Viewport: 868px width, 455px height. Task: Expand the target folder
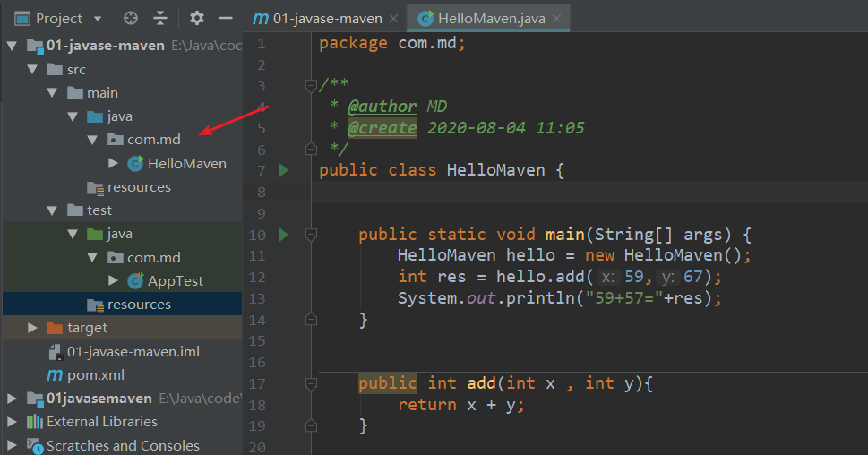(34, 328)
